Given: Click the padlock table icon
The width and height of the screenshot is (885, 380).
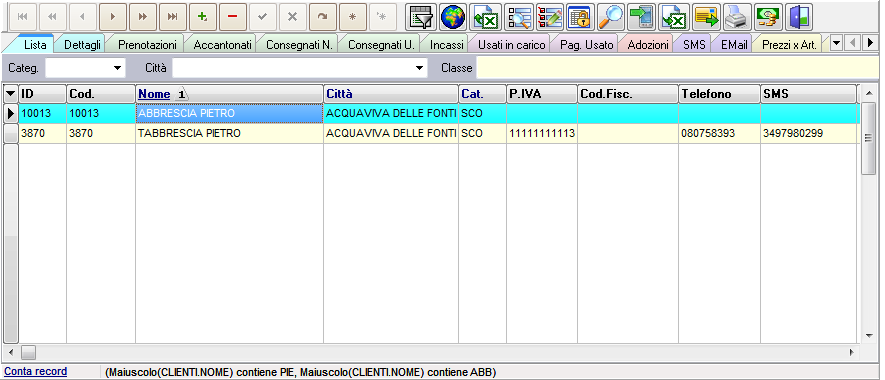Looking at the screenshot, I should 579,17.
